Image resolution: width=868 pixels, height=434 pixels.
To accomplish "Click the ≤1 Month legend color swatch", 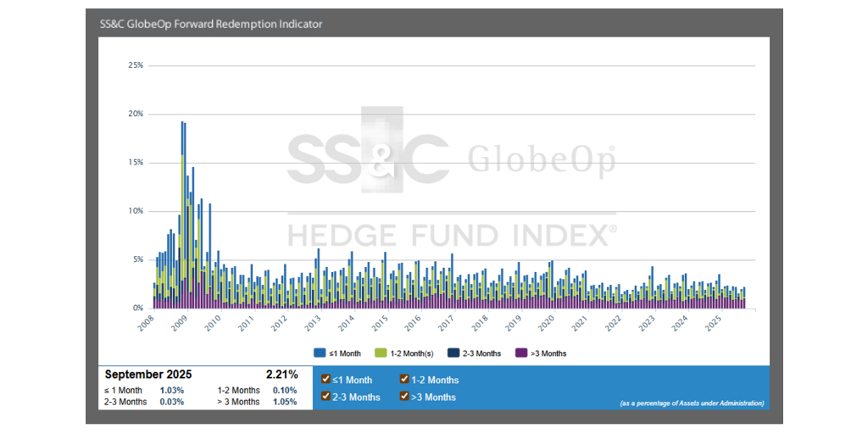I will (x=320, y=353).
